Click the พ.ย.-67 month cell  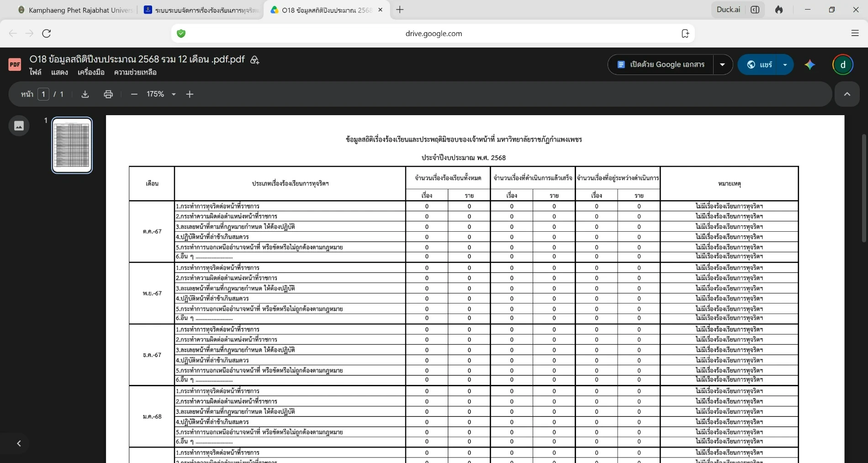pyautogui.click(x=152, y=293)
